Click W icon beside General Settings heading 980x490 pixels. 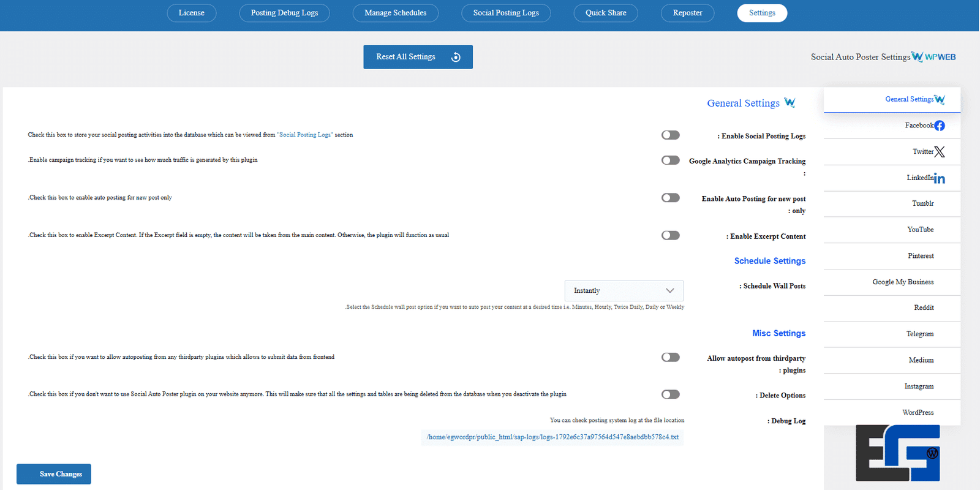click(790, 103)
